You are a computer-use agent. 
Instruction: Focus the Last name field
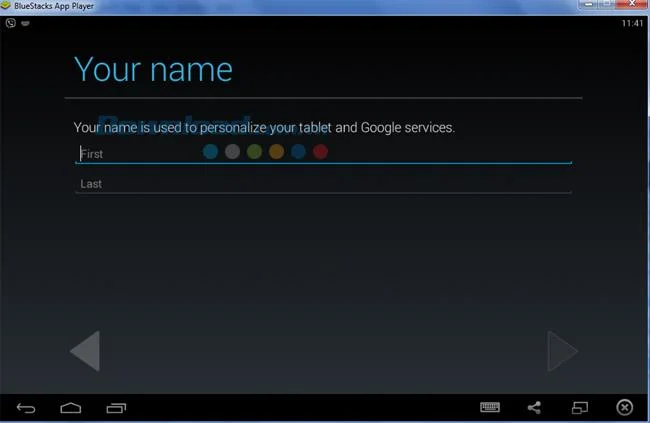click(323, 184)
